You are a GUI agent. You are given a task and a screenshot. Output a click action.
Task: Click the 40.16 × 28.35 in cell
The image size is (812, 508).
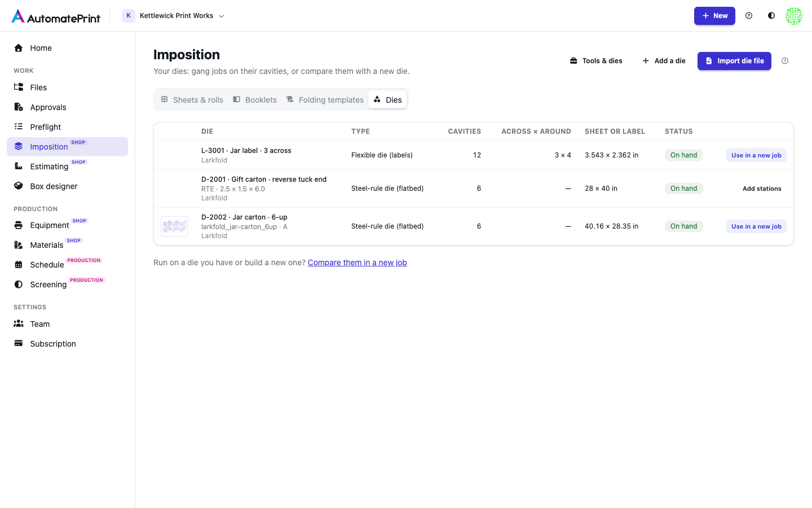[x=611, y=226]
